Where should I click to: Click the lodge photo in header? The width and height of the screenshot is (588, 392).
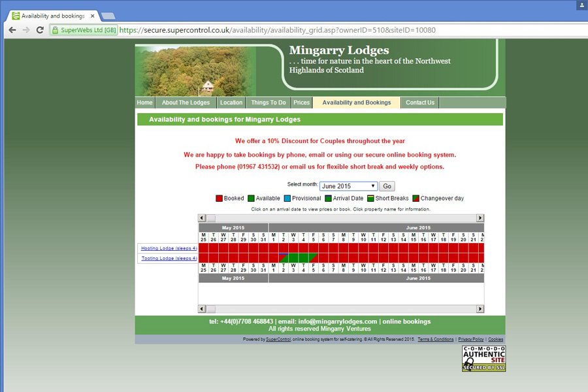tap(195, 71)
